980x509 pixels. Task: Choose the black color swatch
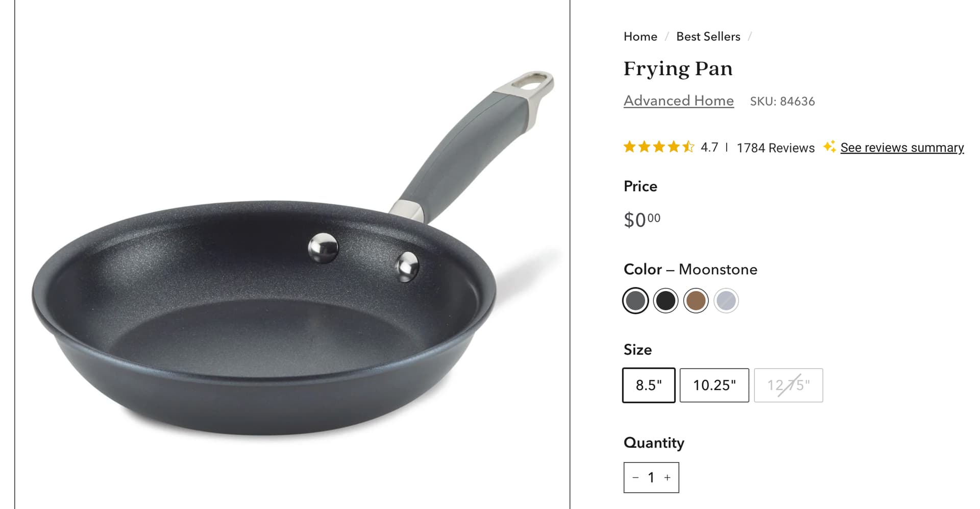coord(666,300)
